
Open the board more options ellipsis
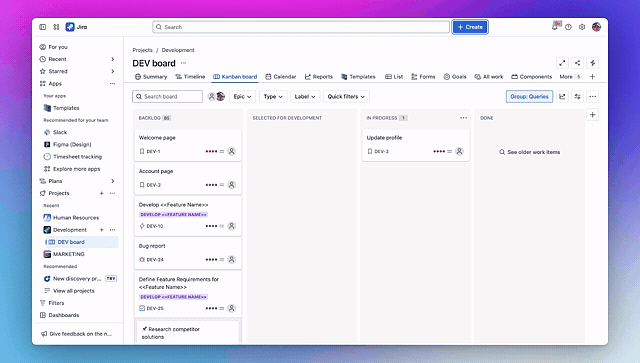point(593,97)
